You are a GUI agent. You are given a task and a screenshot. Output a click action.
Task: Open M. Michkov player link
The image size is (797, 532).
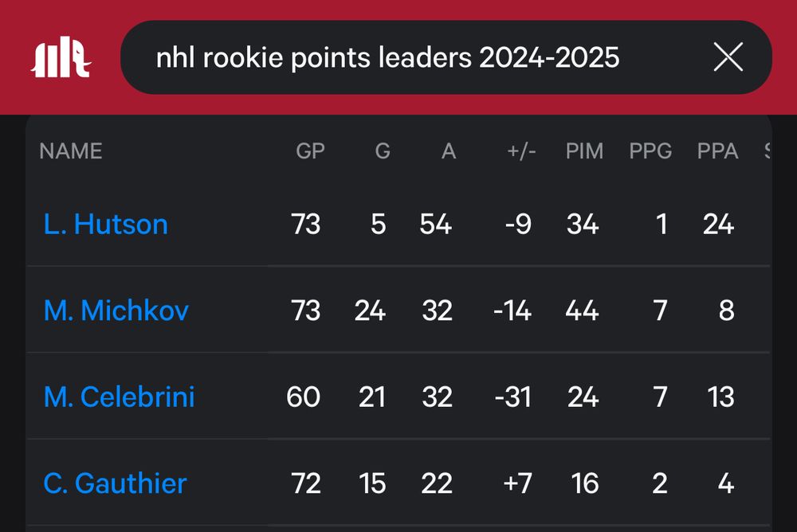coord(116,311)
